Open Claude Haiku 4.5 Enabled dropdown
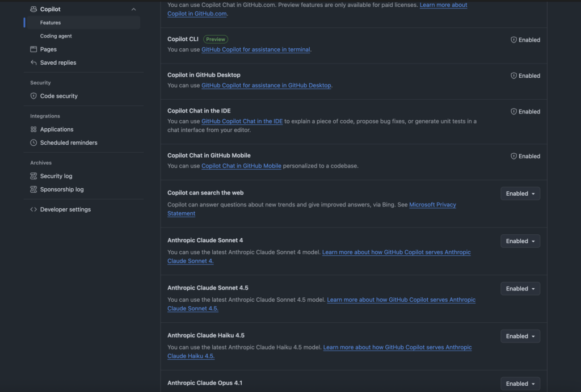Viewport: 581px width, 392px height. pyautogui.click(x=520, y=336)
